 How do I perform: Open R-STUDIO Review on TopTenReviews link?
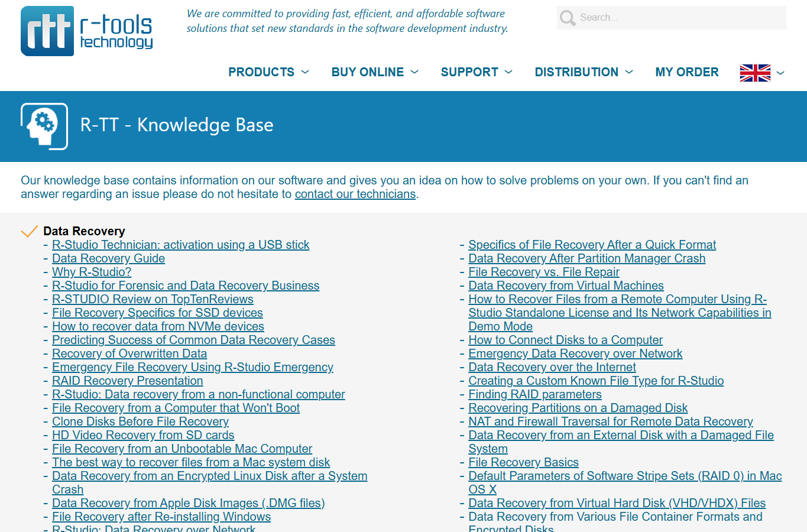(x=153, y=299)
